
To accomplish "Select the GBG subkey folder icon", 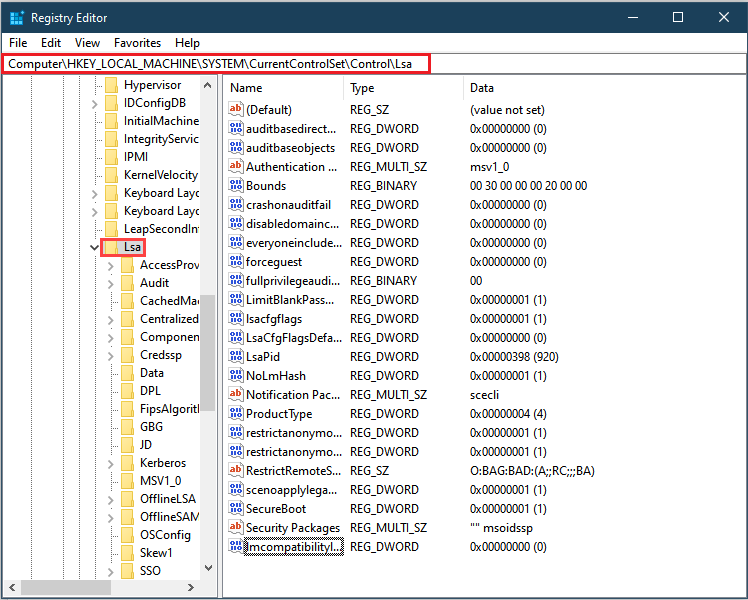I will coord(127,427).
